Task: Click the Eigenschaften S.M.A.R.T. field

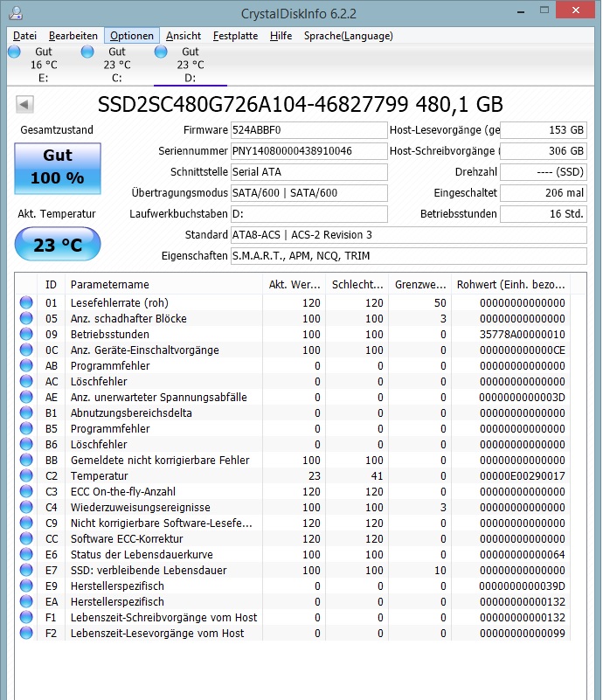Action: [408, 256]
